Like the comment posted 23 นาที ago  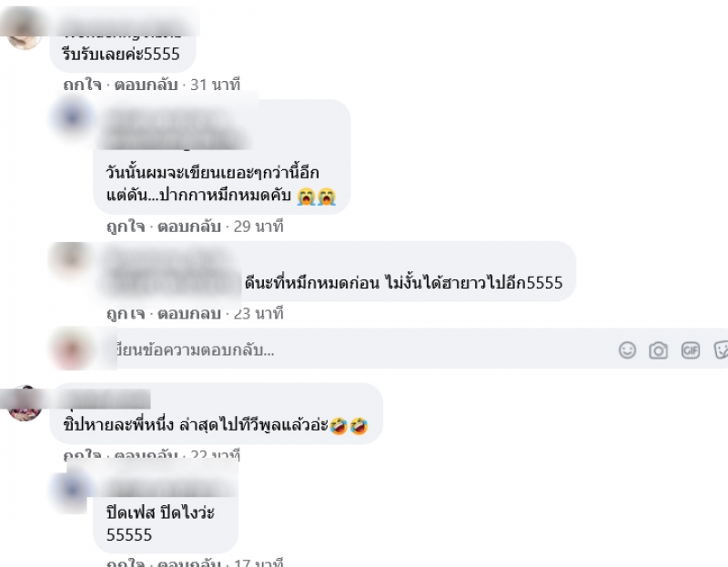coord(126,313)
